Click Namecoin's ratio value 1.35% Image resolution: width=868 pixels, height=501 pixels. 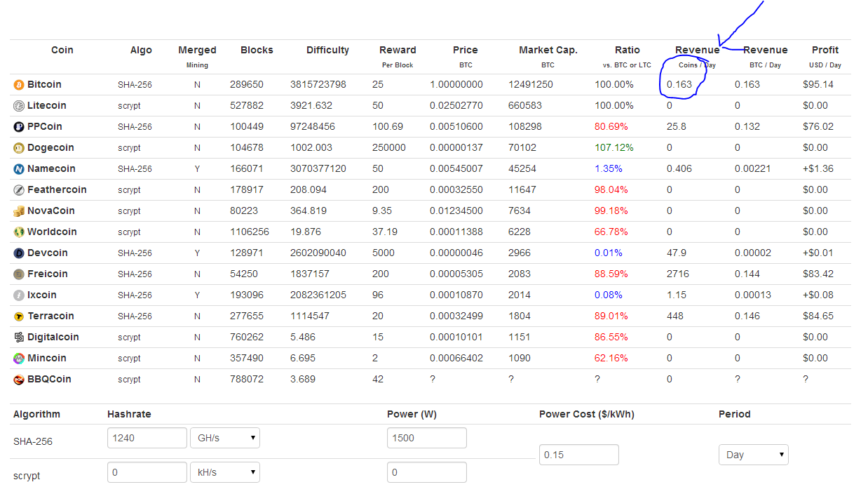click(609, 168)
